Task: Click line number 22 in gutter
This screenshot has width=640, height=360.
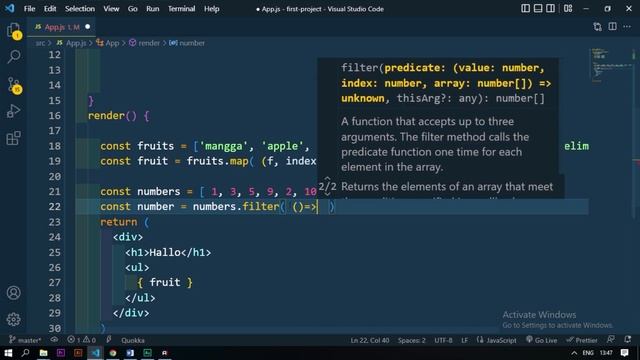Action: (54, 207)
